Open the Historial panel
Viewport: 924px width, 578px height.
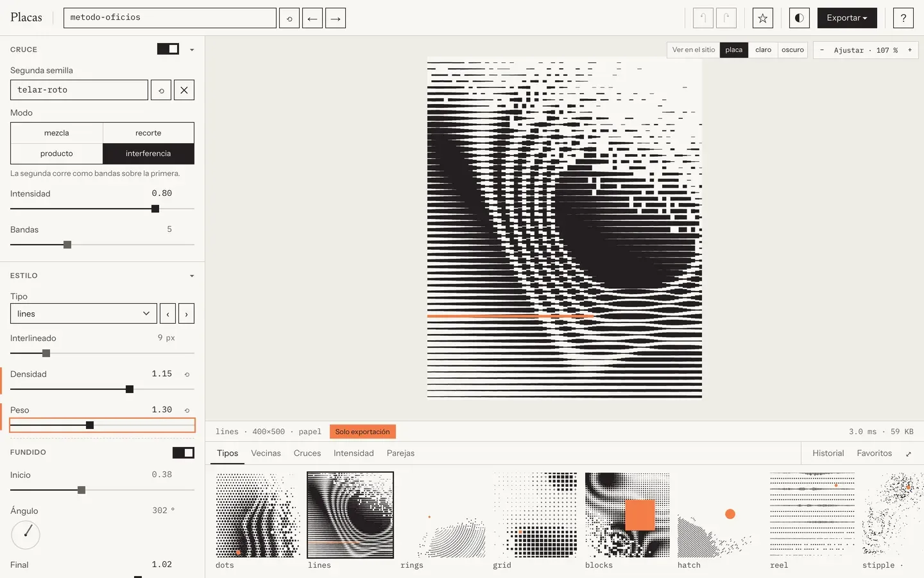pyautogui.click(x=828, y=453)
